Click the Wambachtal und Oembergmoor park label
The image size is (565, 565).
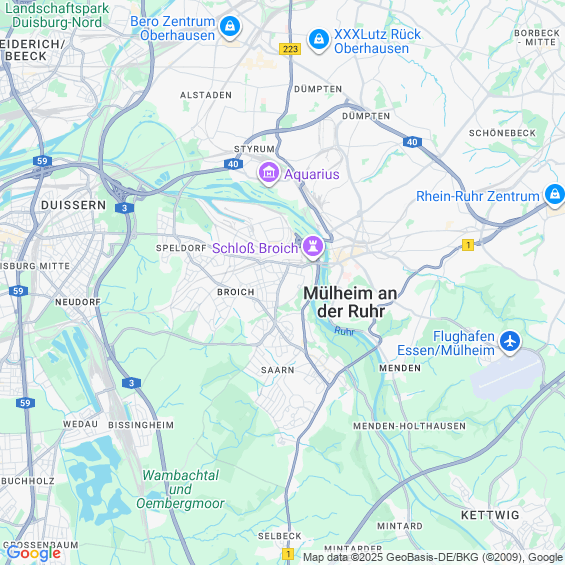click(181, 489)
